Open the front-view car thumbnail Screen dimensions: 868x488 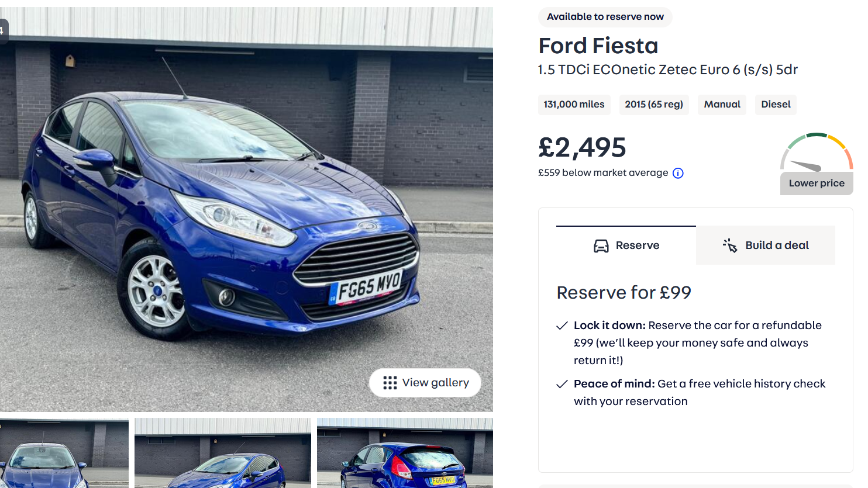(x=64, y=454)
